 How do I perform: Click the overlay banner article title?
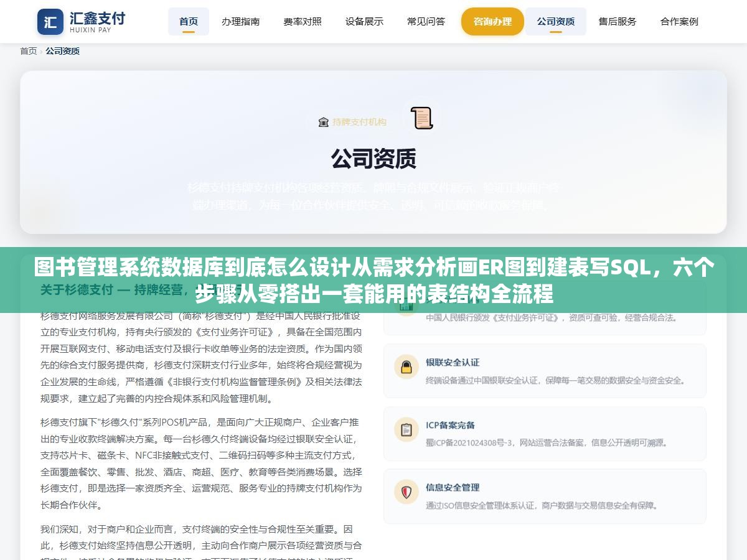tap(374, 280)
